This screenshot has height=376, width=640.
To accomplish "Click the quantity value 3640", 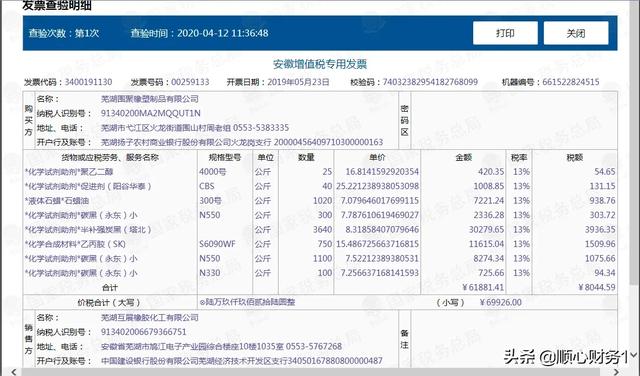I will click(x=322, y=229).
